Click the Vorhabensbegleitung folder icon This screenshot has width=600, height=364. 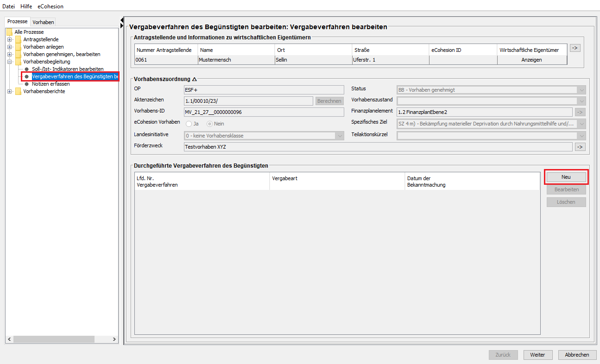18,62
